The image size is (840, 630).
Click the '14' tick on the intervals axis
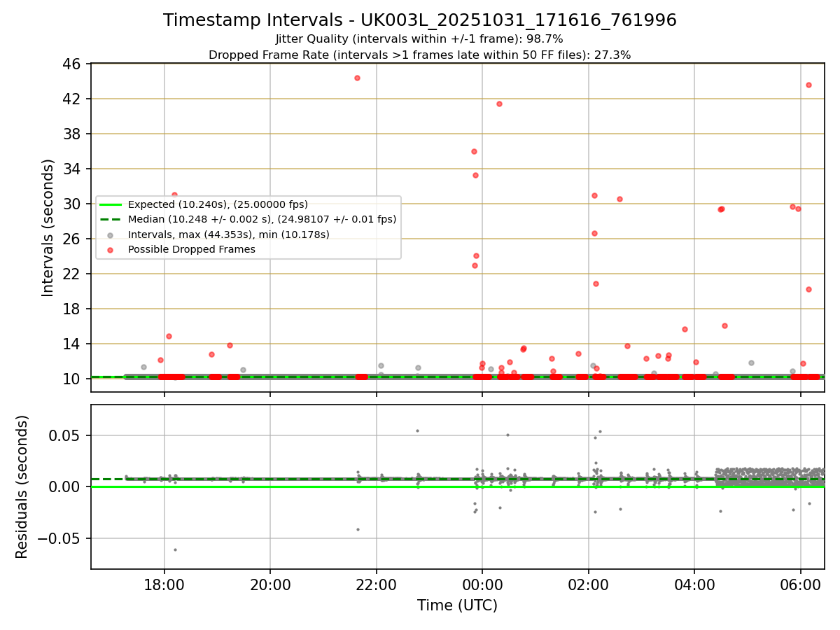[73, 344]
